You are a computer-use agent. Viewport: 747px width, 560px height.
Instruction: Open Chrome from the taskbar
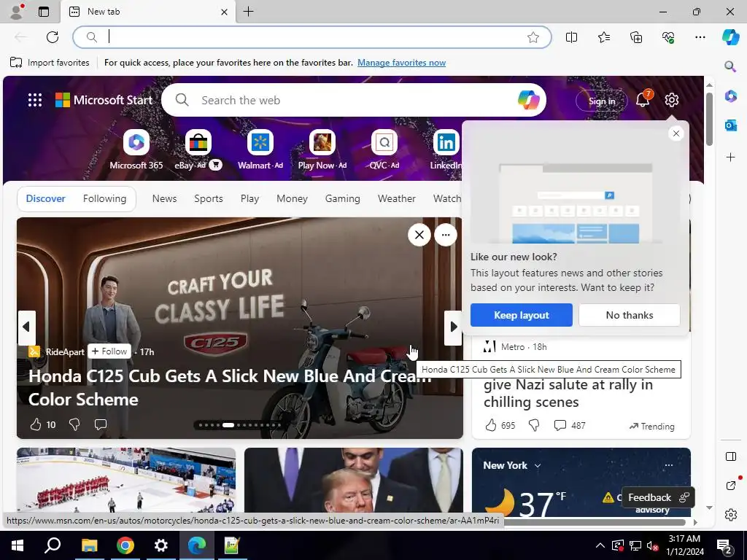pos(125,545)
